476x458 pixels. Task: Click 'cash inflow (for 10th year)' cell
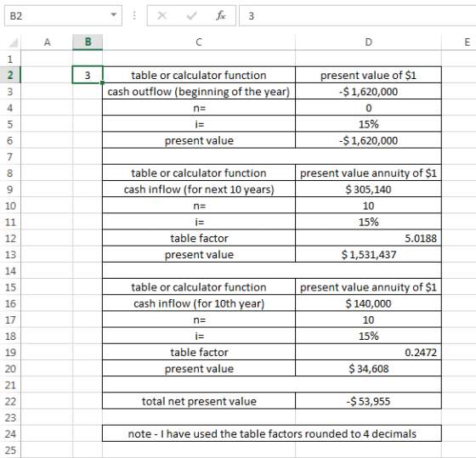199,303
